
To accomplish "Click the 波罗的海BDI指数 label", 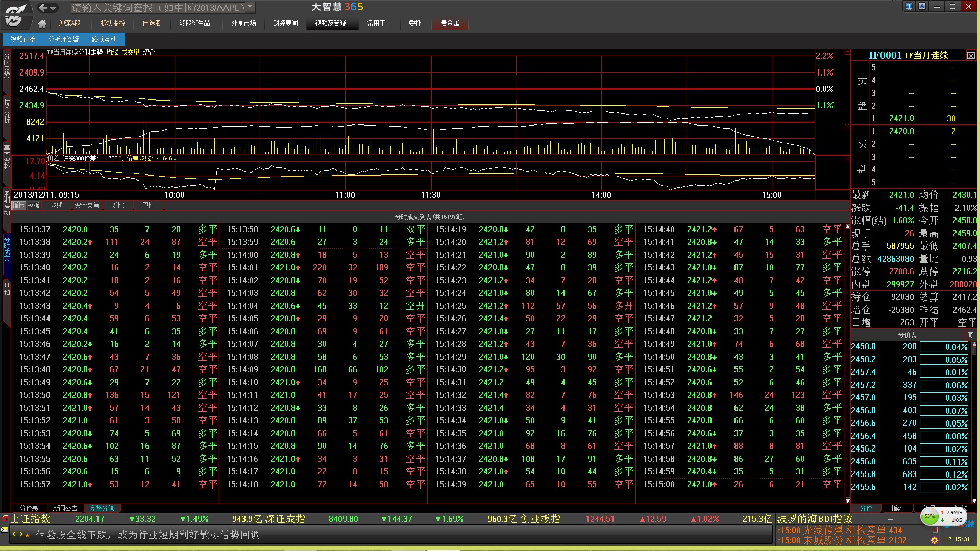I will [815, 519].
